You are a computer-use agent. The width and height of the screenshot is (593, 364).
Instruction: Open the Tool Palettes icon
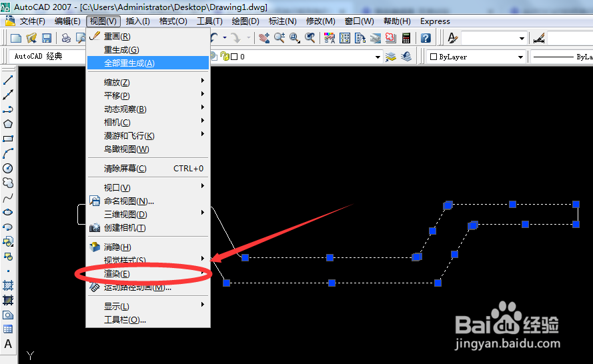coord(360,38)
